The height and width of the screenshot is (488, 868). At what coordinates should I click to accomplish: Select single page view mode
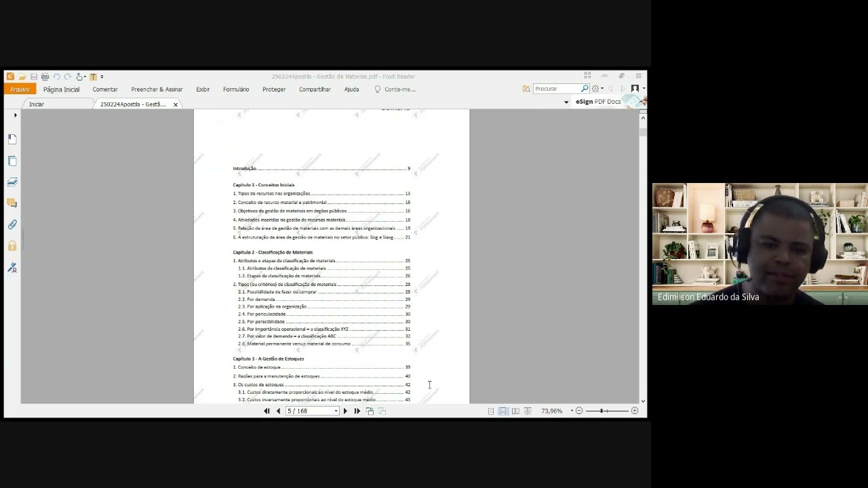point(491,411)
